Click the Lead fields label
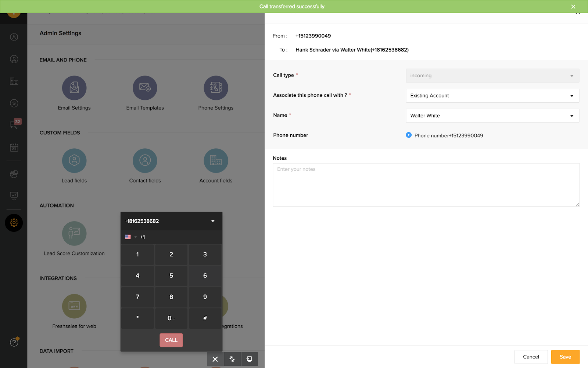The image size is (588, 368). click(74, 181)
